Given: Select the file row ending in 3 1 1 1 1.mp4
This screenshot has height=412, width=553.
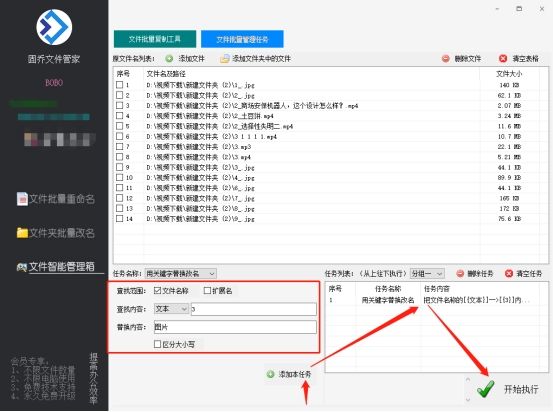Looking at the screenshot, I should coord(331,136).
